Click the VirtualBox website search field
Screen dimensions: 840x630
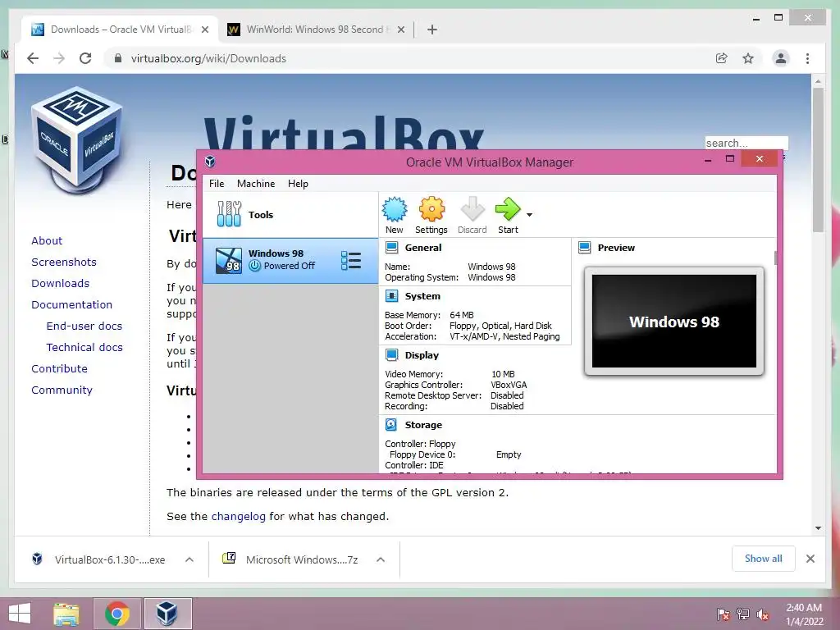746,143
